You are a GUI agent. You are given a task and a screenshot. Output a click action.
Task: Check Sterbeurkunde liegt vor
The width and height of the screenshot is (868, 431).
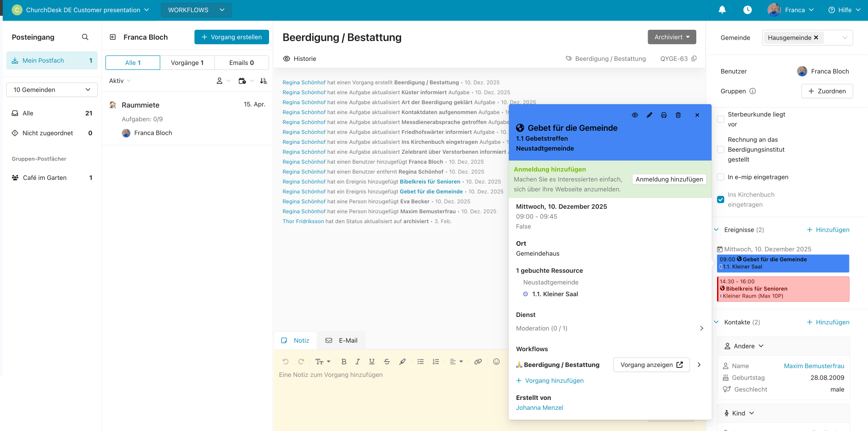(x=721, y=119)
